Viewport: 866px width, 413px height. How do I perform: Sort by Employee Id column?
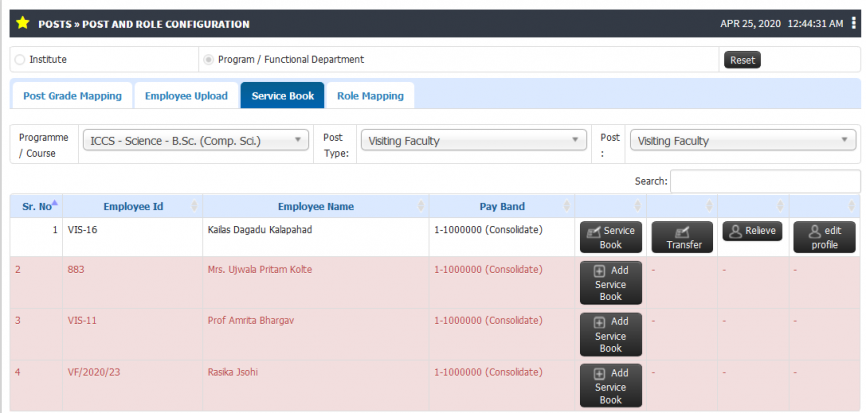133,206
